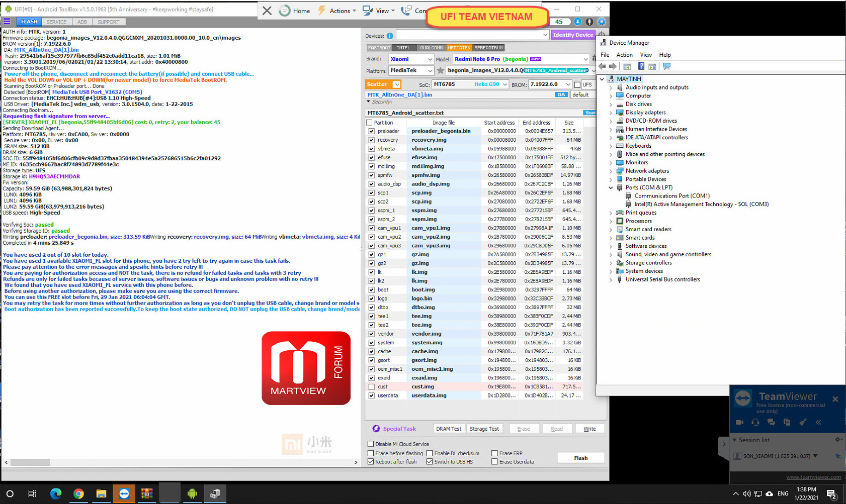
Task: Click Forward arrow in Device Manager toolbar
Action: click(x=613, y=66)
